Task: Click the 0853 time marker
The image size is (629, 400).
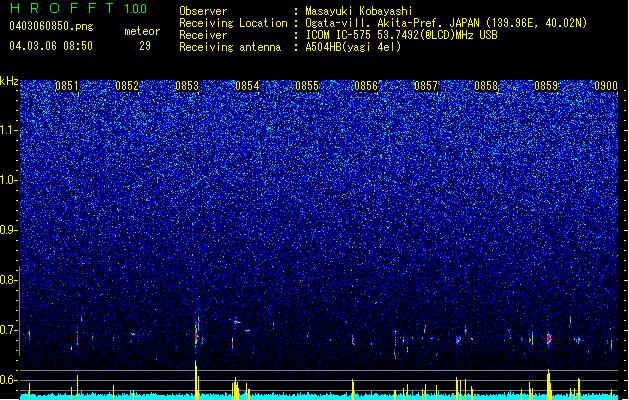Action: click(x=187, y=86)
